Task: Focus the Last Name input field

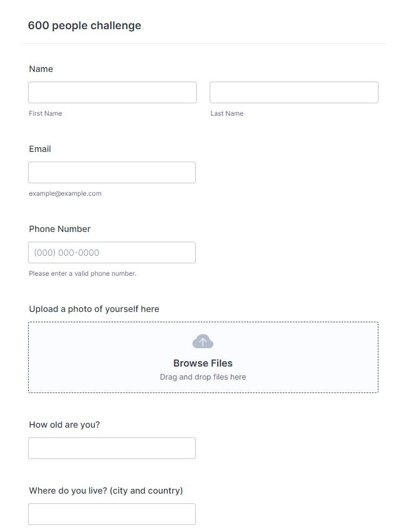Action: click(294, 92)
